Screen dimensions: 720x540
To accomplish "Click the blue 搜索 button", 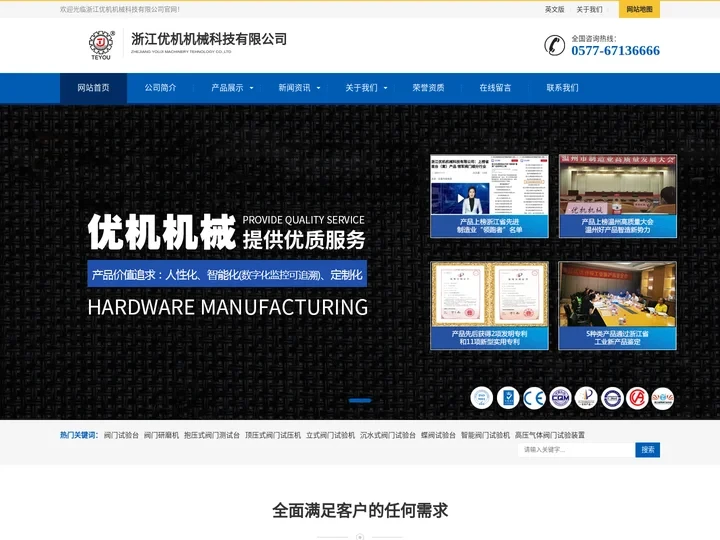I will click(x=647, y=450).
